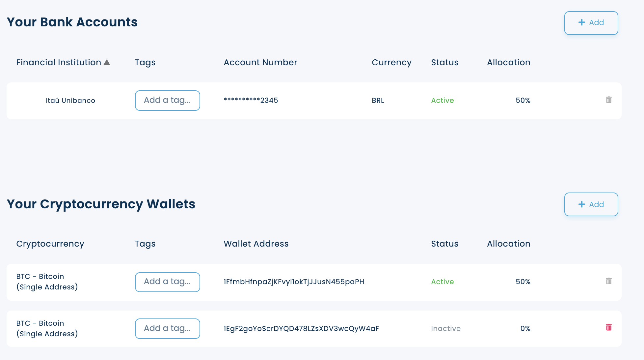Screen dimensions: 644x360
Task: Click Wallet Address column header
Action: [x=256, y=244]
